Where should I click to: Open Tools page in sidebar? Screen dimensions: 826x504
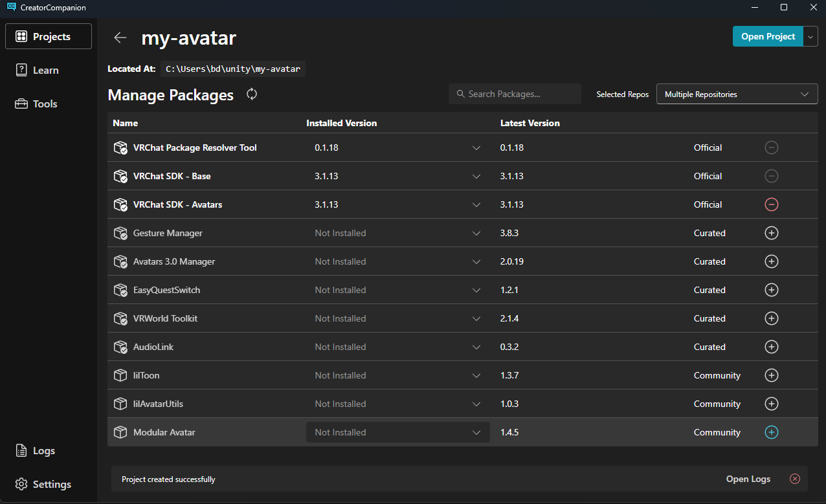(x=49, y=104)
